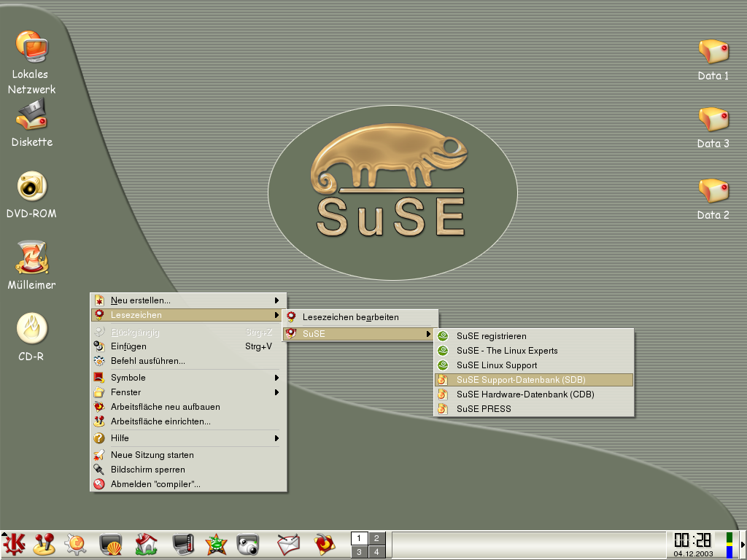Click the orange gear panel icon
Image resolution: width=747 pixels, height=560 pixels.
tap(75, 544)
